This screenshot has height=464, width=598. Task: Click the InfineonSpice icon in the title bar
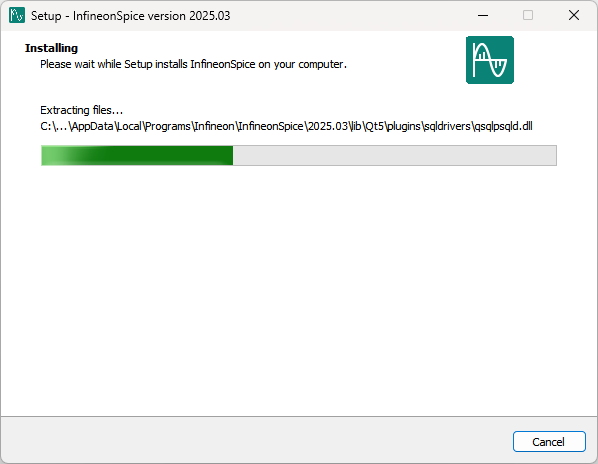pos(17,15)
